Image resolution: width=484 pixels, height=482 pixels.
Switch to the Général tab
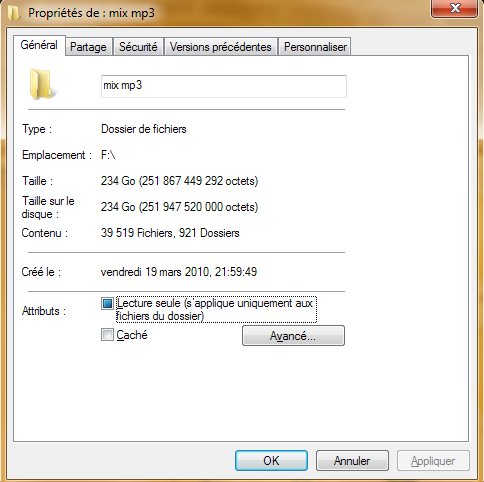(39, 45)
